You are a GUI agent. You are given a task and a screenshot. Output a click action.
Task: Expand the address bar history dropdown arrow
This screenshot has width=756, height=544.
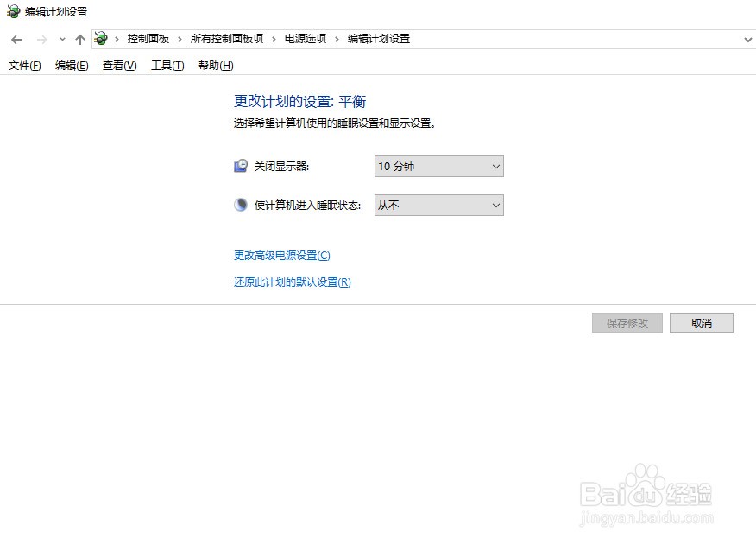point(748,40)
